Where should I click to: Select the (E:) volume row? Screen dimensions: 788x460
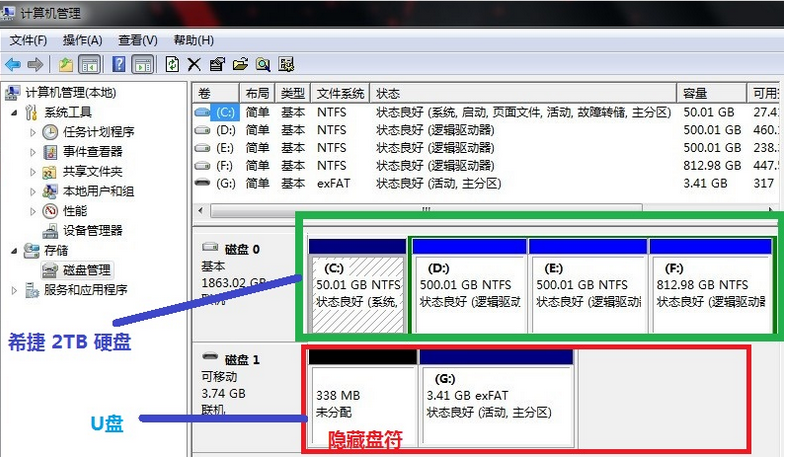[x=485, y=148]
